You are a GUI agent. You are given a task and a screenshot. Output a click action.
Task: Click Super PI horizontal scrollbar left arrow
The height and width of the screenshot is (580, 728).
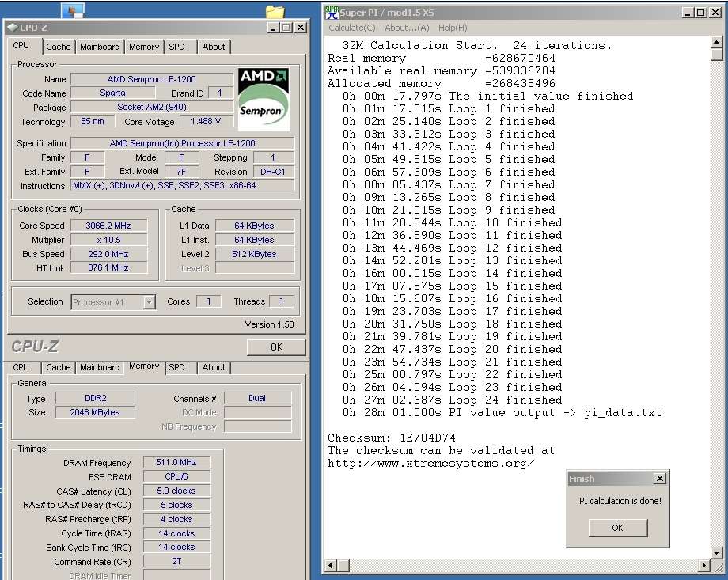pyautogui.click(x=331, y=566)
